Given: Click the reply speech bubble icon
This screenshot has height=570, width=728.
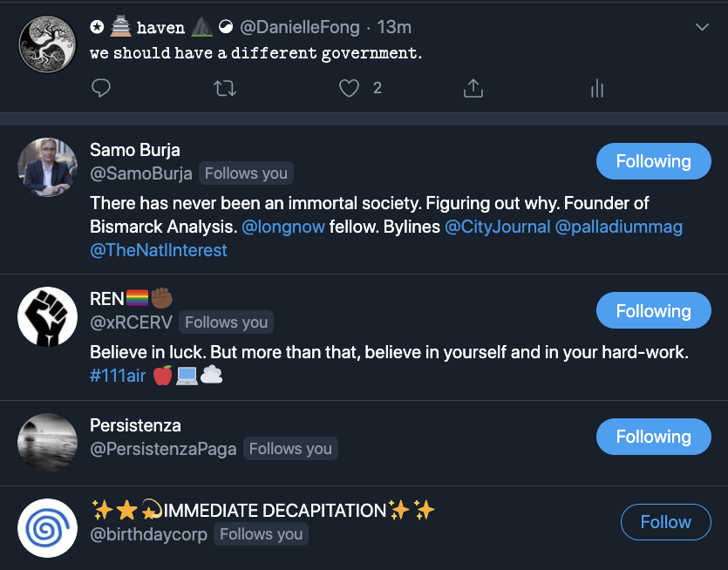Looking at the screenshot, I should tap(101, 88).
